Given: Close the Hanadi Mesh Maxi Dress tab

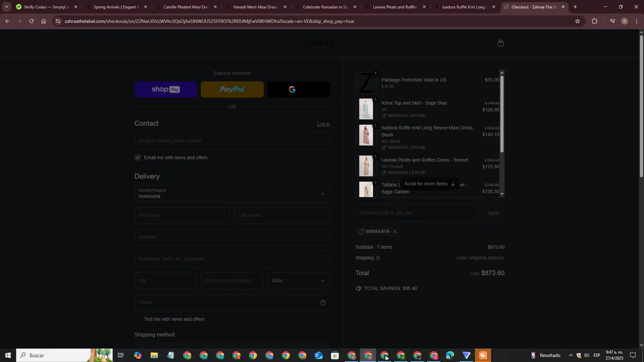Looking at the screenshot, I should 285,7.
